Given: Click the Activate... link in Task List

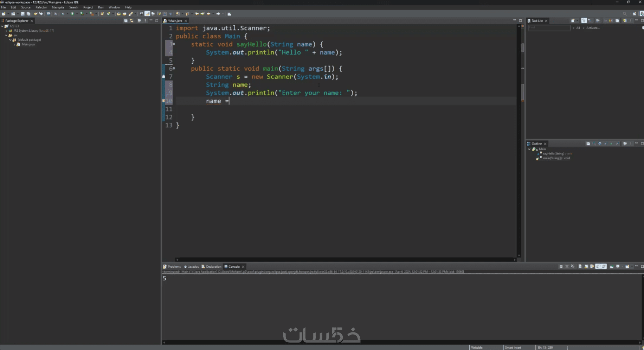Looking at the screenshot, I should pos(593,28).
